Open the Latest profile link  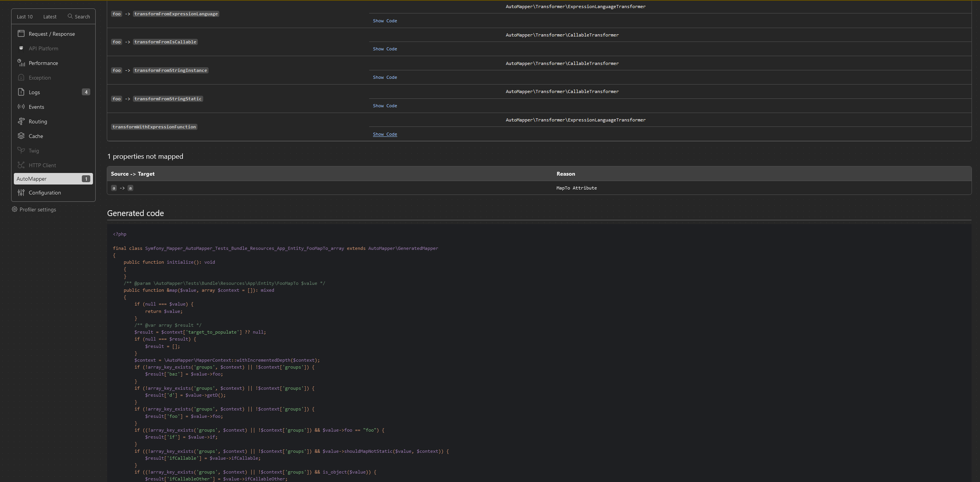(x=50, y=17)
